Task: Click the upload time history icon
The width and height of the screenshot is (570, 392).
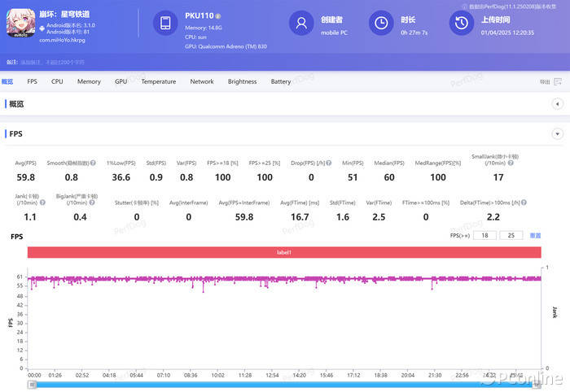Action: tap(461, 24)
